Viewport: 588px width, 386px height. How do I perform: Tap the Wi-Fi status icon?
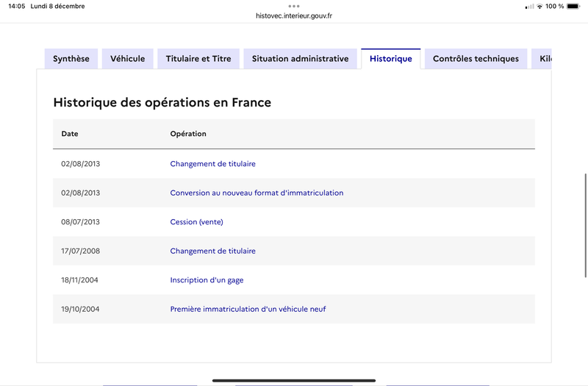click(539, 7)
